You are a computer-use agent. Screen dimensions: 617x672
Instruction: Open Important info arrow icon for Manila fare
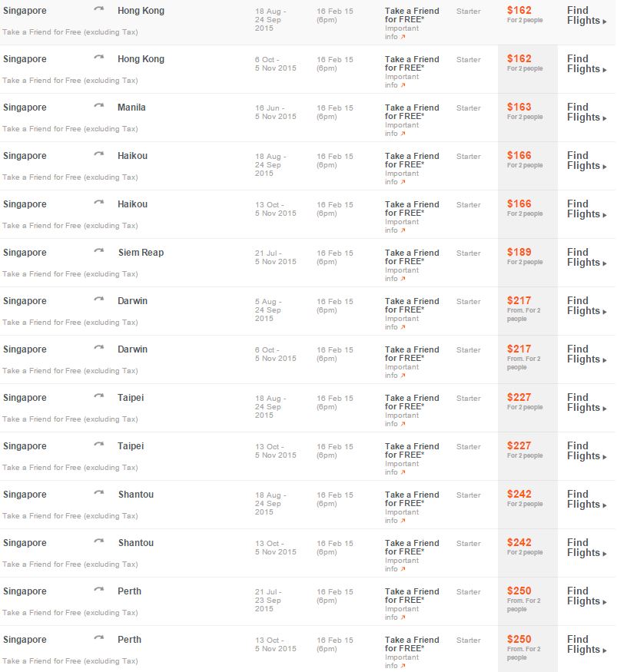pyautogui.click(x=403, y=134)
